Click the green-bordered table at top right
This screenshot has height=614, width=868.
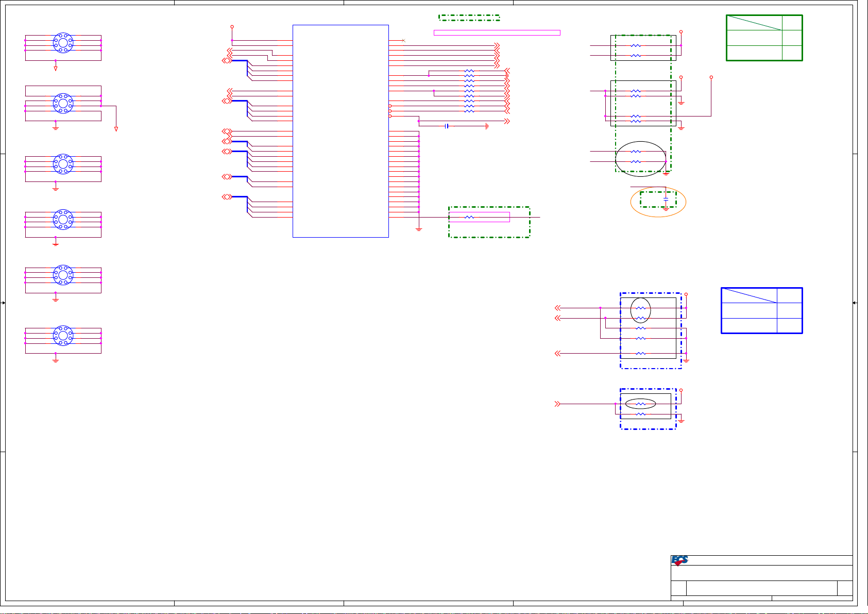[x=764, y=38]
